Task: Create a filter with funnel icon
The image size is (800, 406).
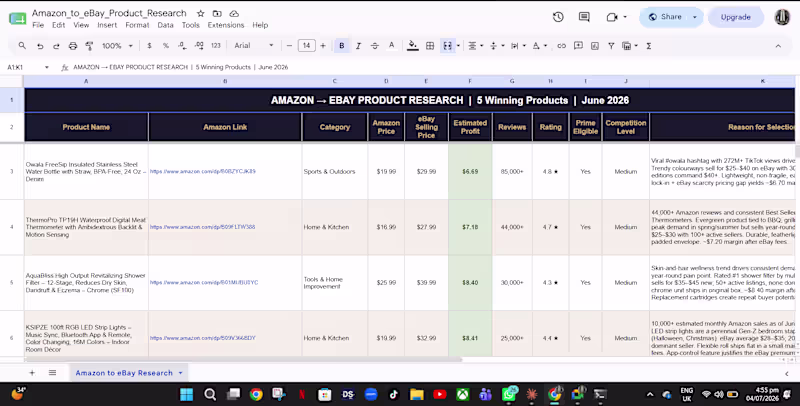Action: (611, 46)
